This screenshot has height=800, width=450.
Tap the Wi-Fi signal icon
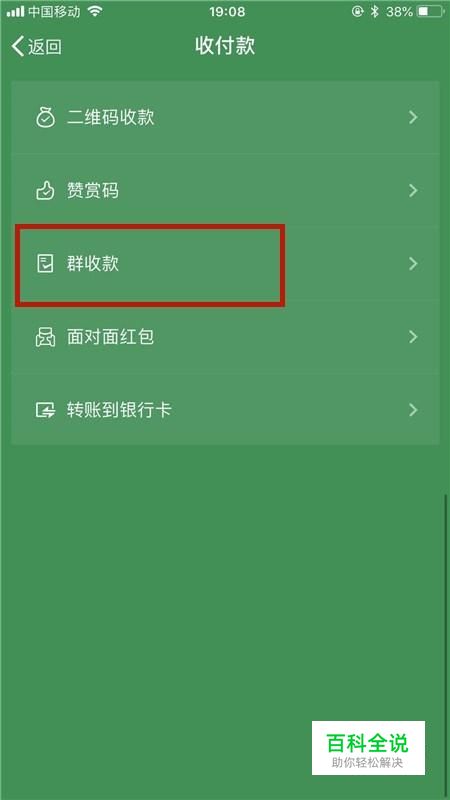[x=95, y=12]
